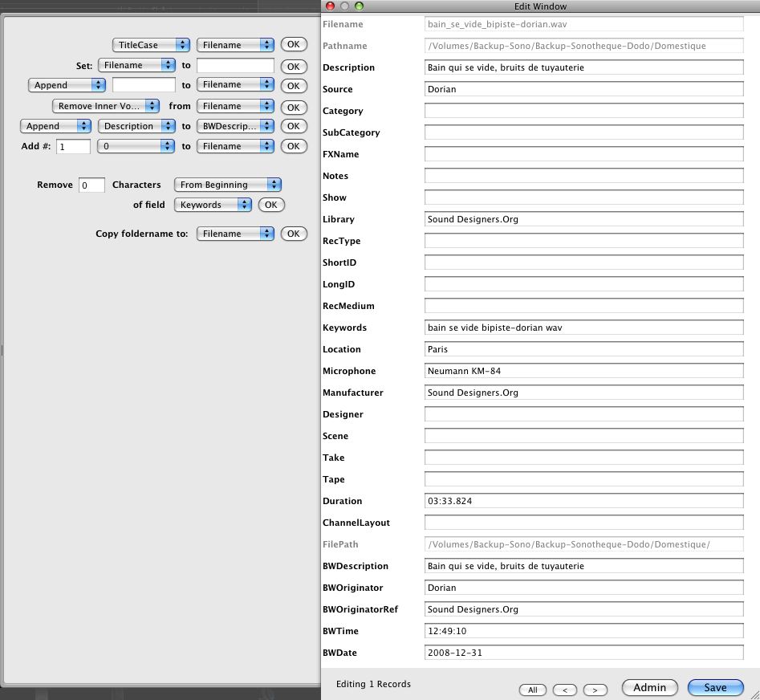
Task: Open the TitleCase dropdown
Action: tap(151, 45)
